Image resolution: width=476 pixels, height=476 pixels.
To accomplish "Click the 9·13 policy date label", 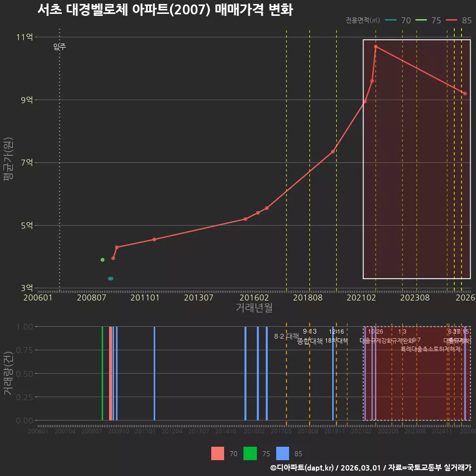I will tap(309, 331).
